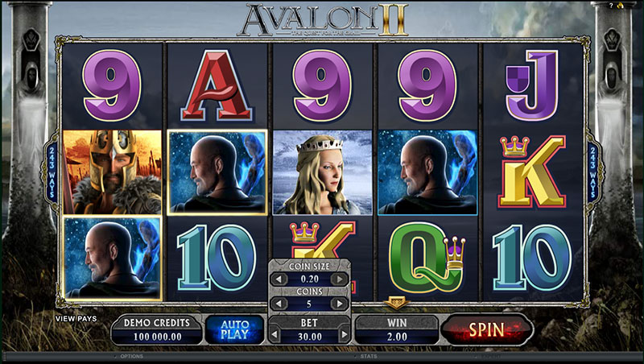Screen dimensions: 644x364
Task: Increase coin size with the right arrow
Action: click(x=339, y=279)
